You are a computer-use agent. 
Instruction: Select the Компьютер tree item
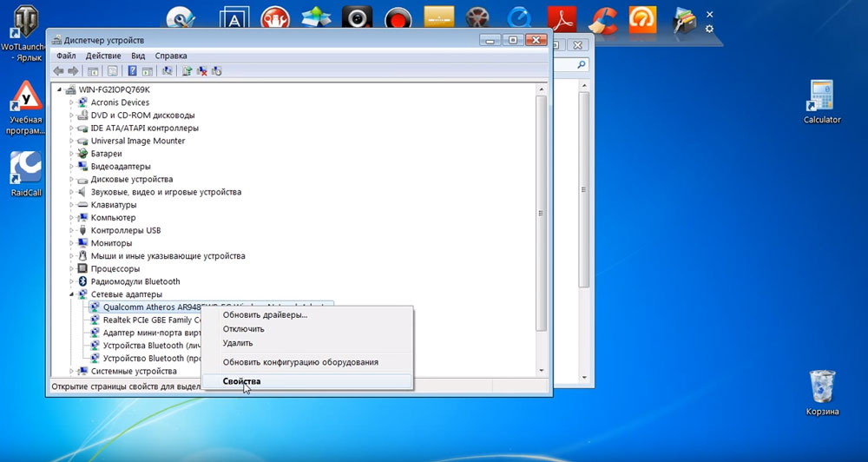(x=113, y=218)
